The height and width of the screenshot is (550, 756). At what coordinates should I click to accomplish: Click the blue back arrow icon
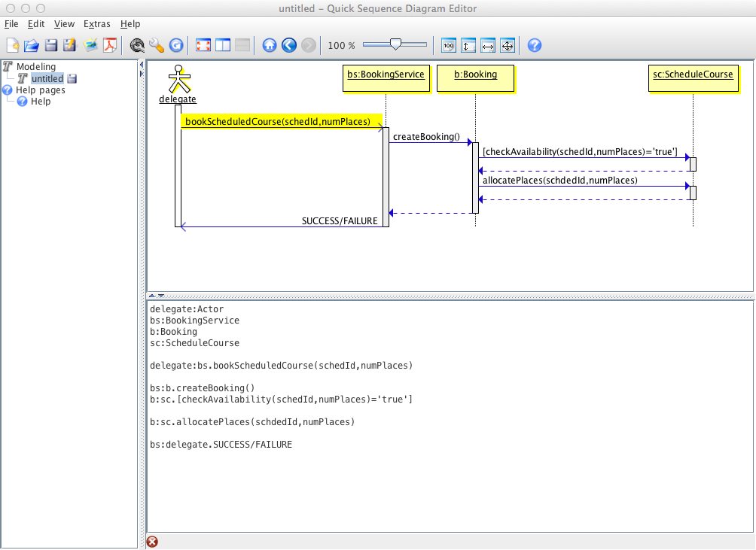(289, 46)
